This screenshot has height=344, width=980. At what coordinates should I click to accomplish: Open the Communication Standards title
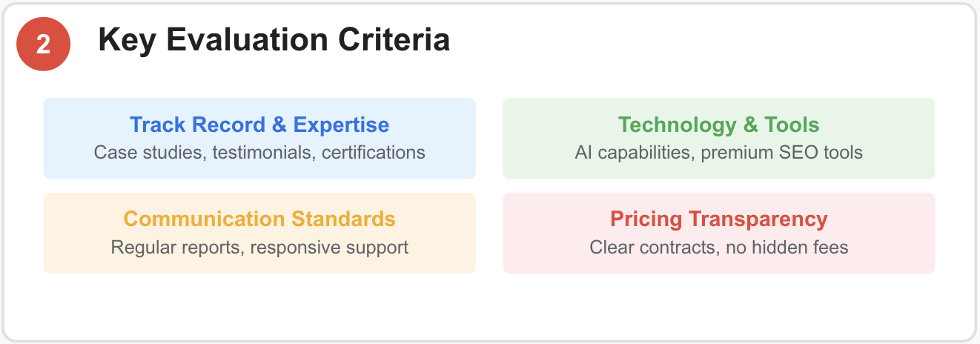click(259, 219)
